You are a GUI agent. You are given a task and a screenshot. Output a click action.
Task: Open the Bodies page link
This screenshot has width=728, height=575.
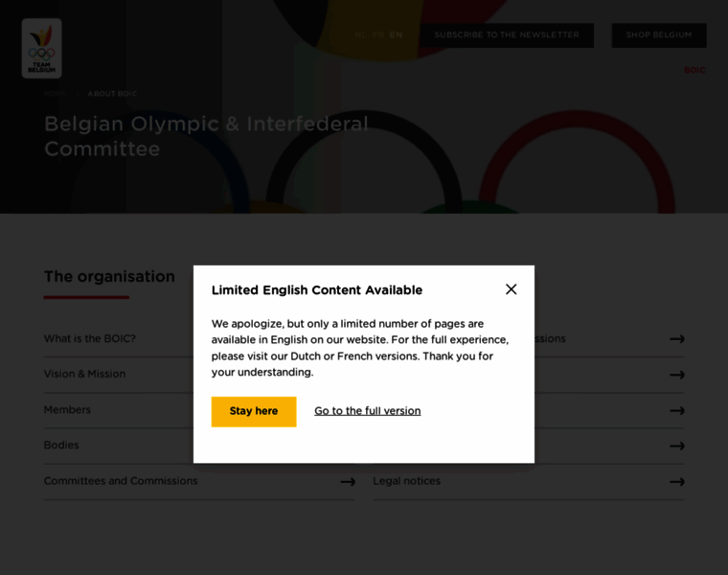(x=61, y=445)
